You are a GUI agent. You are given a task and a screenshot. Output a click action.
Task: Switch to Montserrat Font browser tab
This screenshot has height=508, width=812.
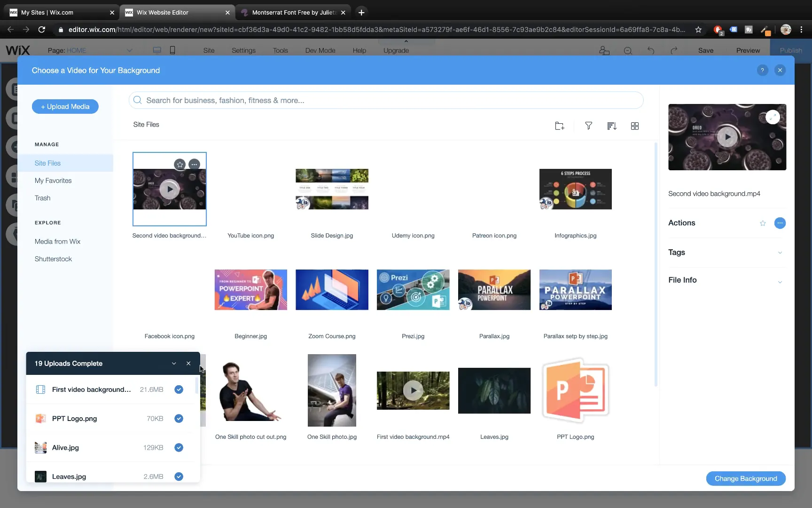[x=293, y=13]
